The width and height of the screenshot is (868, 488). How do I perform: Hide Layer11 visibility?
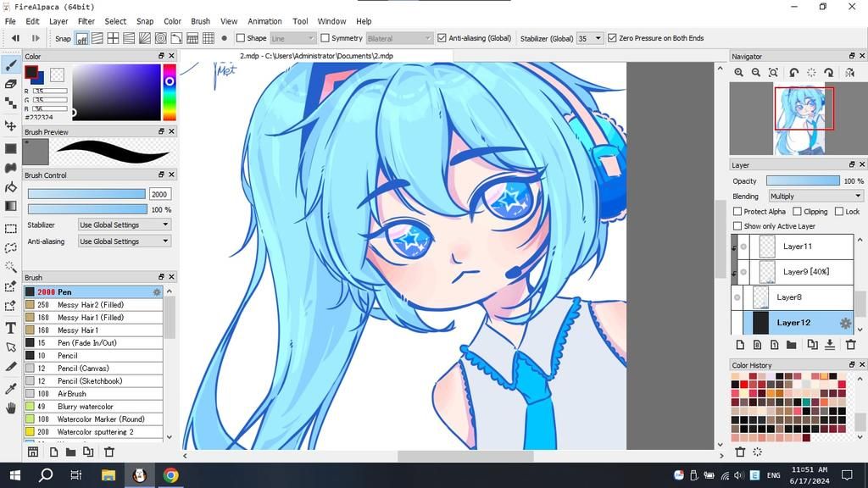(743, 247)
